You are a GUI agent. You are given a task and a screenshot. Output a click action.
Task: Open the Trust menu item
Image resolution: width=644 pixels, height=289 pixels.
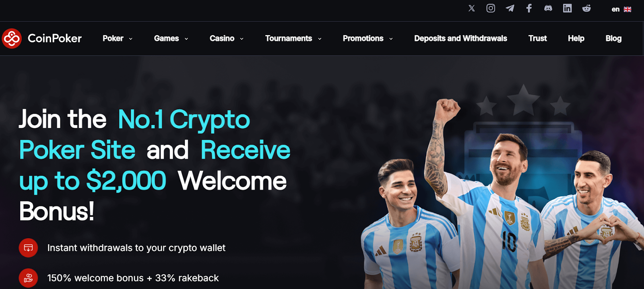pyautogui.click(x=537, y=38)
